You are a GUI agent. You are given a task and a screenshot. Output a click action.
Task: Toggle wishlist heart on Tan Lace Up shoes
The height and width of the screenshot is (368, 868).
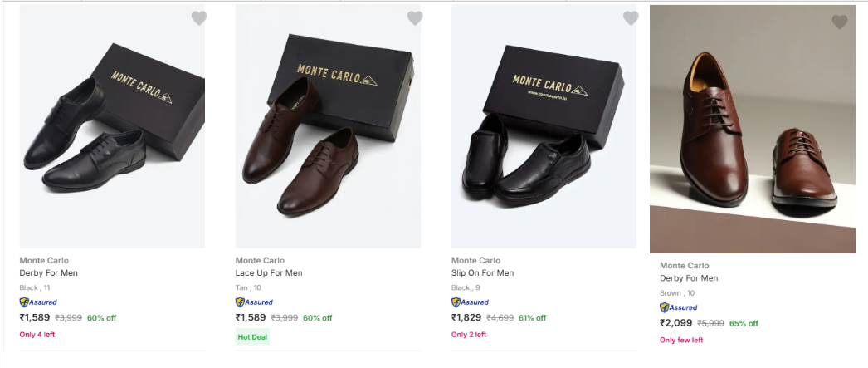pyautogui.click(x=415, y=18)
